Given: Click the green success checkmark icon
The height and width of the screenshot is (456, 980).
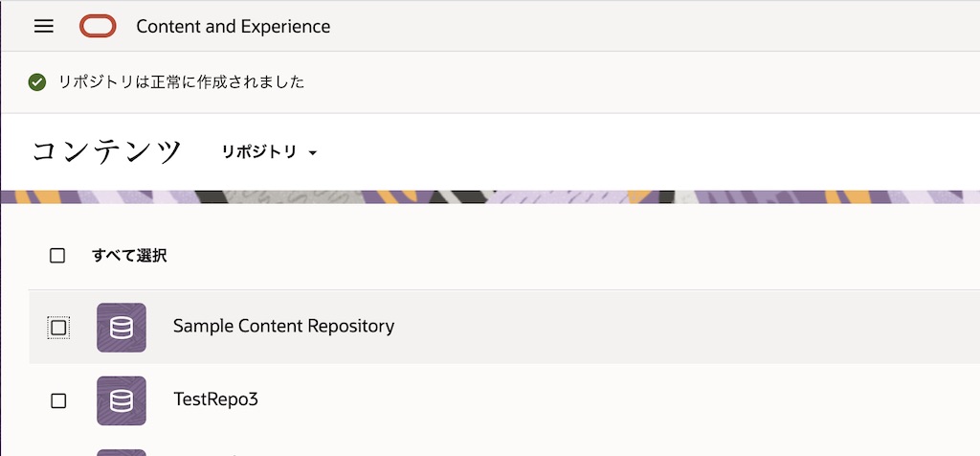Looking at the screenshot, I should (37, 82).
